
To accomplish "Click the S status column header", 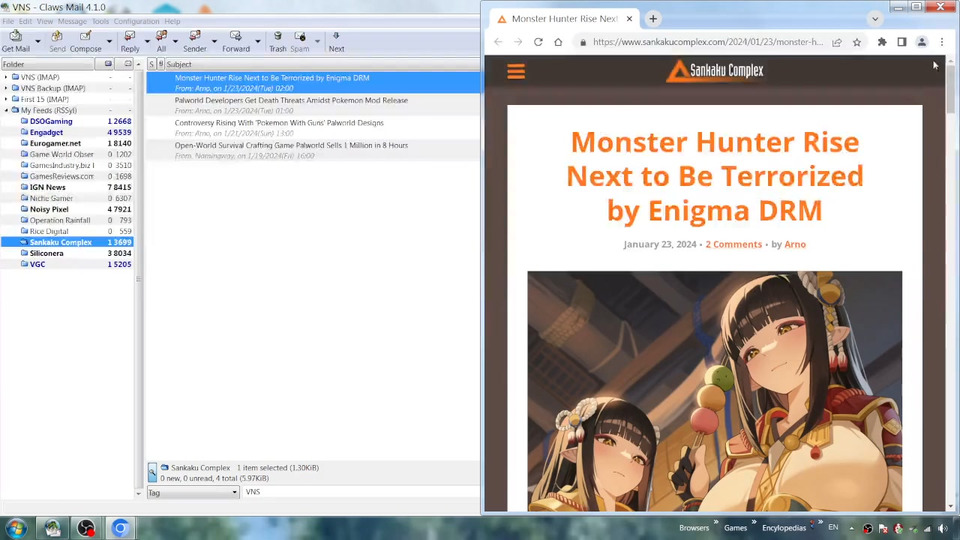I will click(x=151, y=64).
